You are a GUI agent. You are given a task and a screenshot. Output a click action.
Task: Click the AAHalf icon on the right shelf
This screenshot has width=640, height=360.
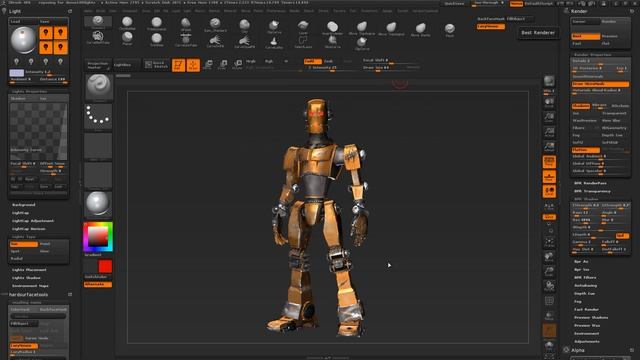549,147
